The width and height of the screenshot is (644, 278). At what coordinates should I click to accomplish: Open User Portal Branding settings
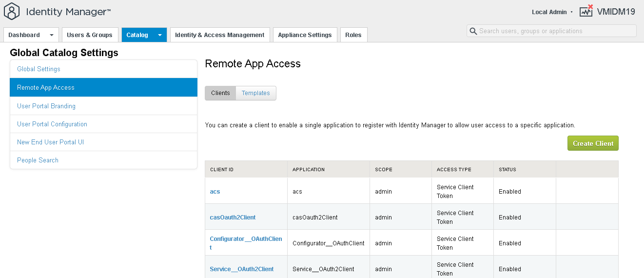click(103, 106)
